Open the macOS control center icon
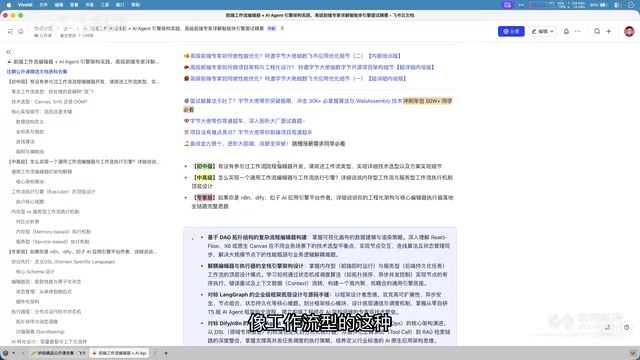This screenshot has height=360, width=640. pos(618,5)
